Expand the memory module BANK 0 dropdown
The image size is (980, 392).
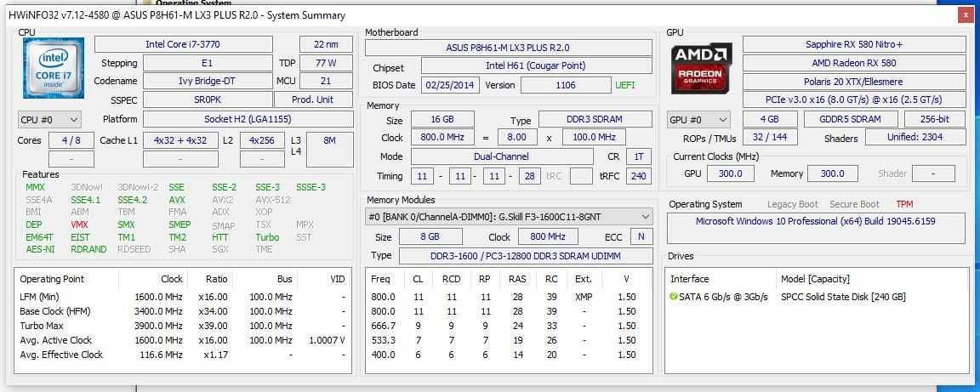[x=509, y=217]
